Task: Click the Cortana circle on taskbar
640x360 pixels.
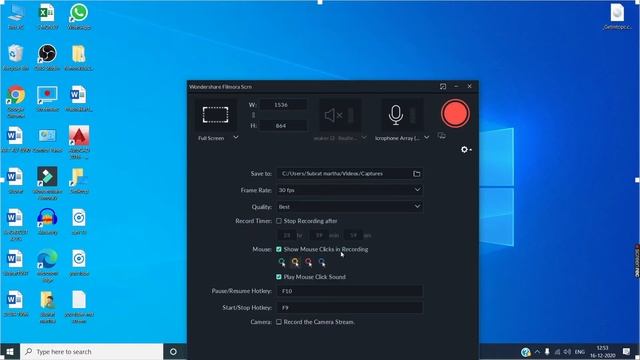Action: [173, 351]
